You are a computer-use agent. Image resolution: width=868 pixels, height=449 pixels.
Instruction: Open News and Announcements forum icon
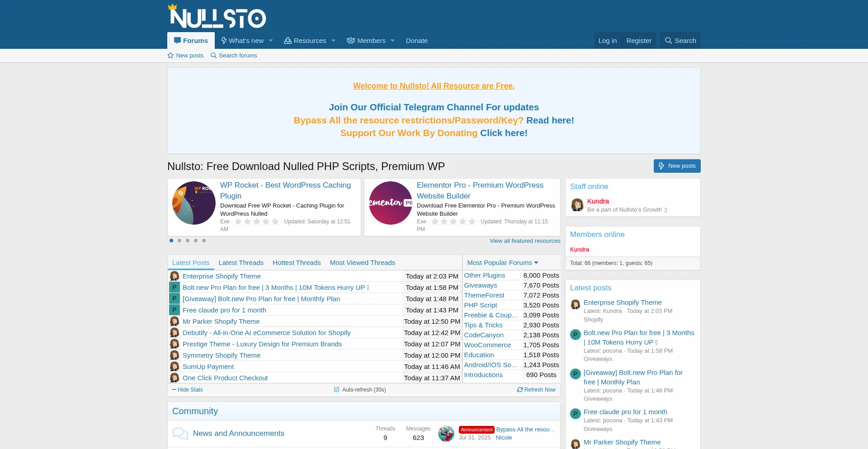tap(180, 433)
